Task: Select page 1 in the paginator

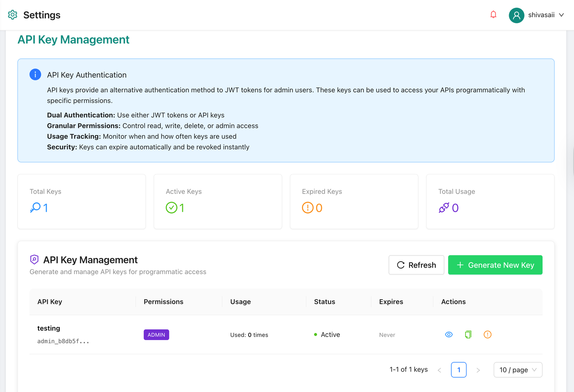Action: (x=458, y=369)
